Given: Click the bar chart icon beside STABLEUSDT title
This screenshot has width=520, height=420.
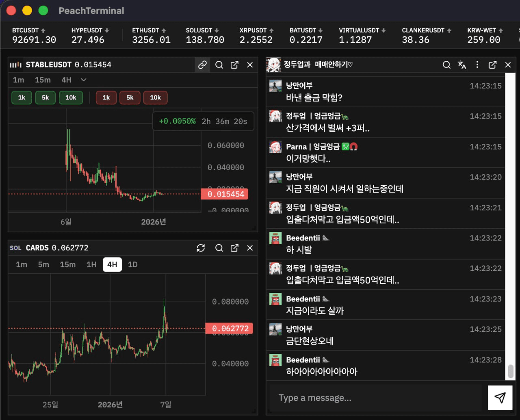Looking at the screenshot, I should point(17,64).
